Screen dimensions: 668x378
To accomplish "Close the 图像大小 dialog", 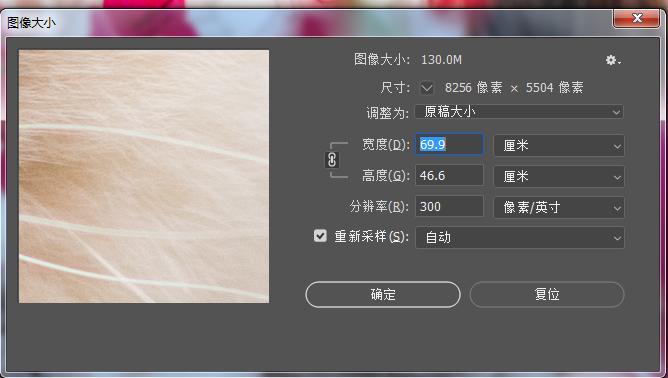I will (x=637, y=18).
